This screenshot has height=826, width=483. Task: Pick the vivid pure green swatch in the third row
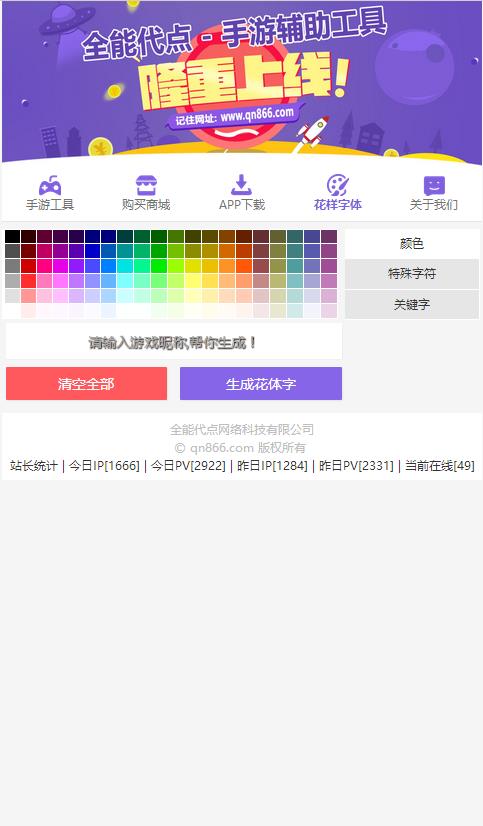(x=159, y=266)
